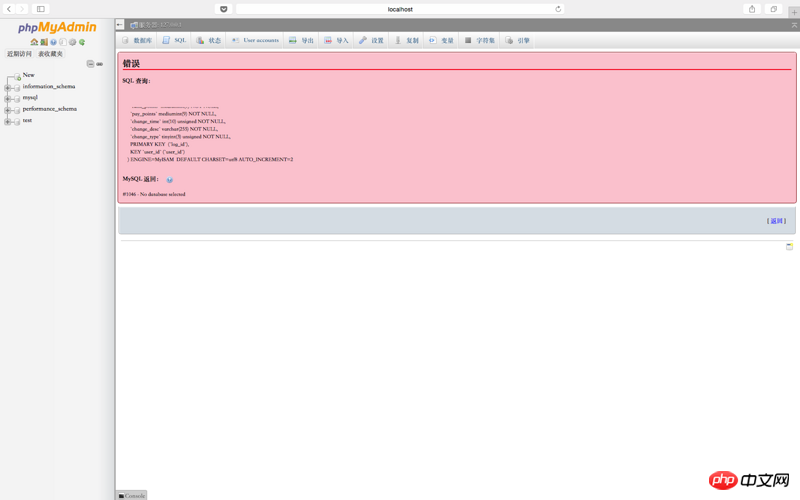
Task: Open the 状态 status tab
Action: pyautogui.click(x=209, y=40)
